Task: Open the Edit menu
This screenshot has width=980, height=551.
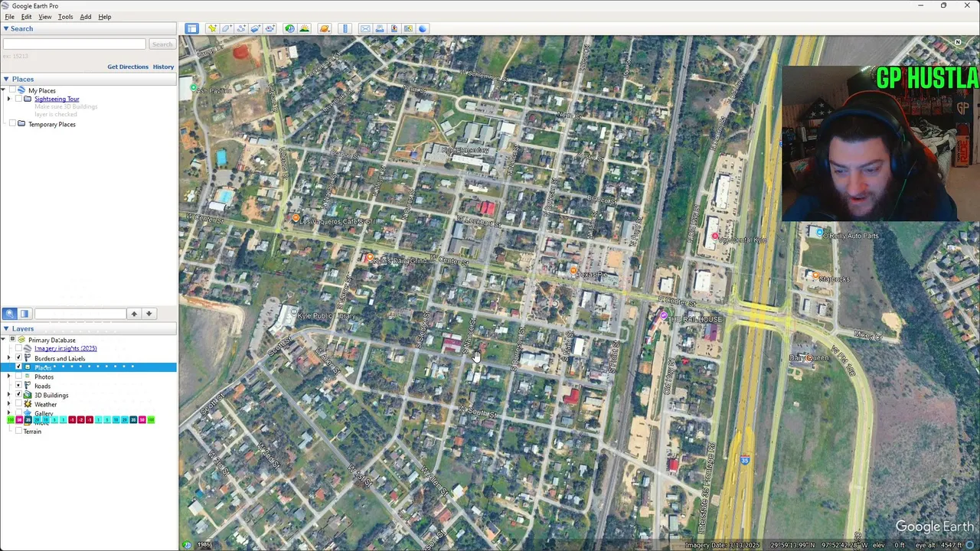Action: (x=26, y=17)
